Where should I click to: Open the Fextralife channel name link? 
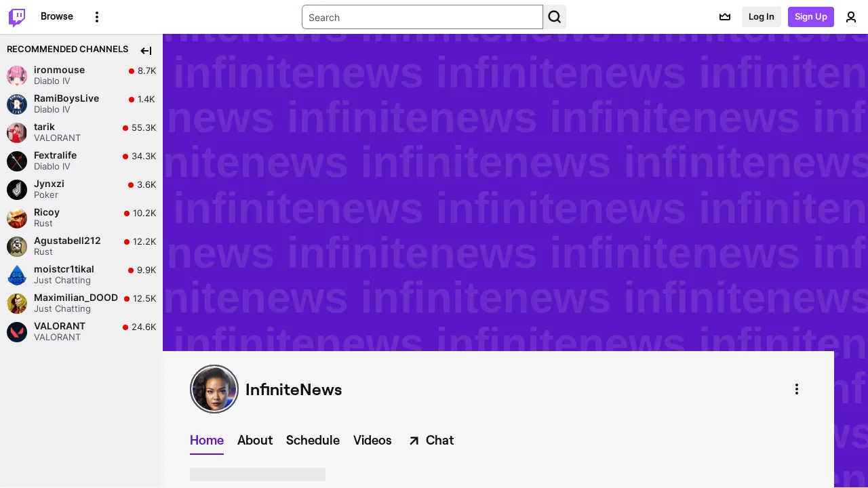click(55, 155)
